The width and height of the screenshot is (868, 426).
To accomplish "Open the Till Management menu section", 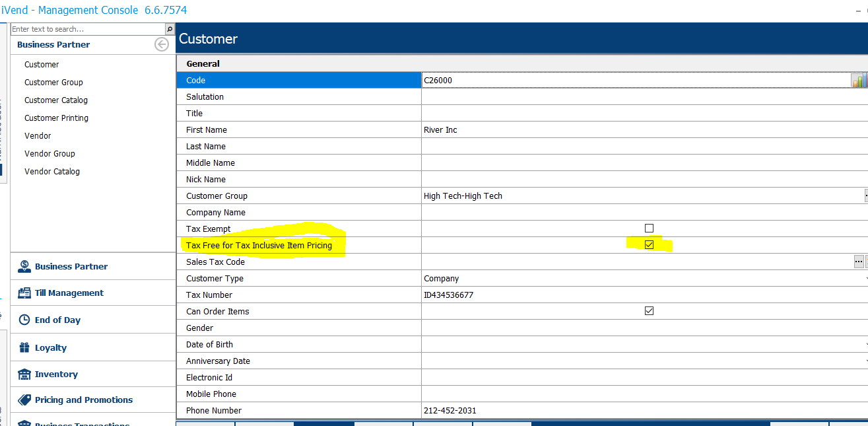I will click(x=92, y=293).
